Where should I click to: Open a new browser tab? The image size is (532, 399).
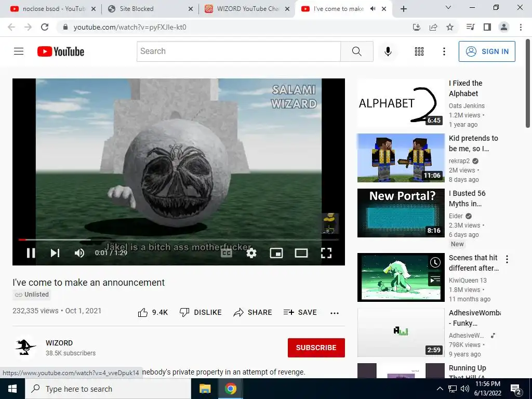[x=403, y=9]
